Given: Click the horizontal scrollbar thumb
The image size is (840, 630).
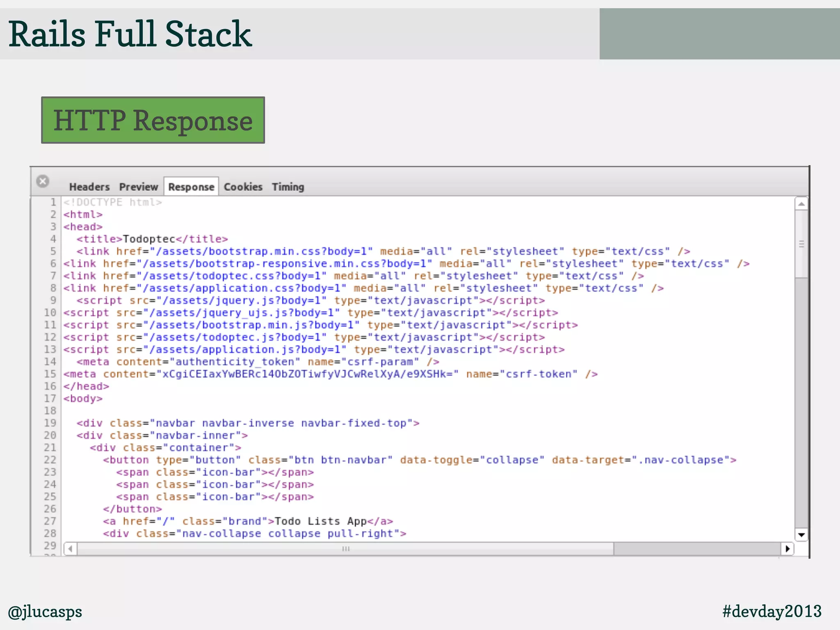Looking at the screenshot, I should [345, 549].
